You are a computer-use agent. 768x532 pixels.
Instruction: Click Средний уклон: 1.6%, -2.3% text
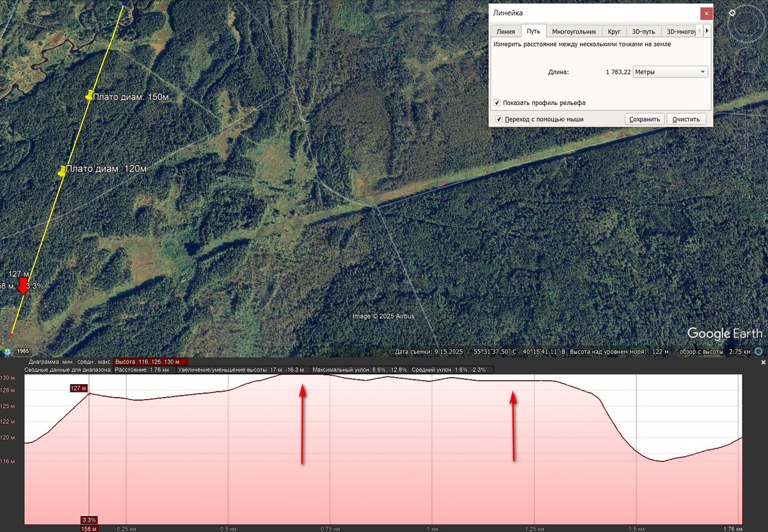[x=449, y=369]
